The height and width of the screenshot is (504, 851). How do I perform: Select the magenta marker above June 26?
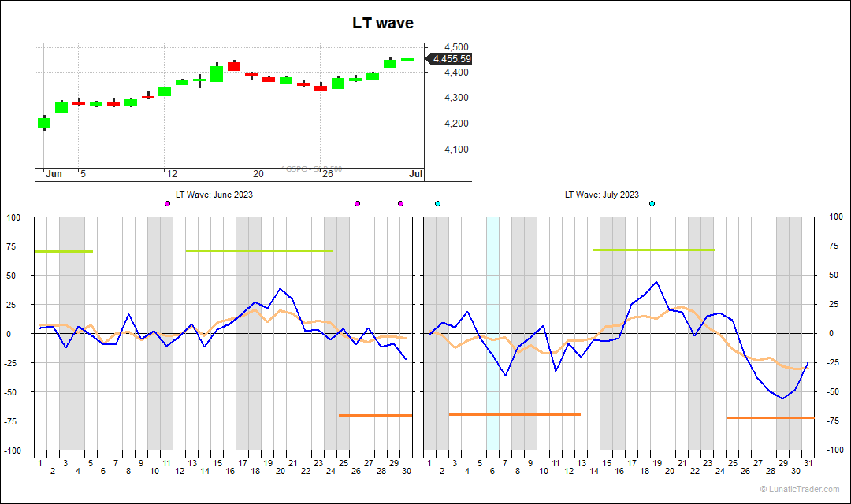(x=357, y=203)
